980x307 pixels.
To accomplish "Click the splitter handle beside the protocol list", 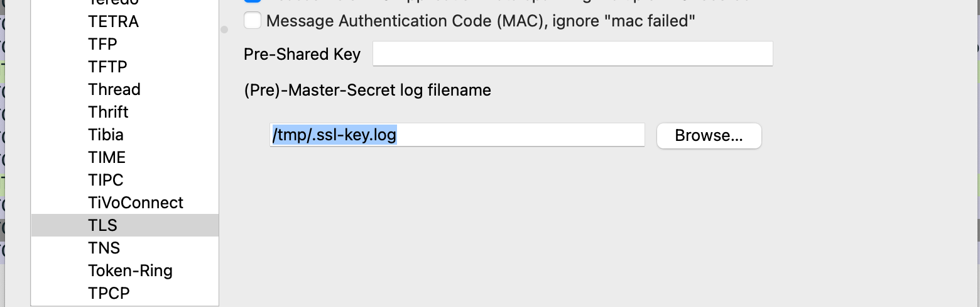I will click(224, 30).
